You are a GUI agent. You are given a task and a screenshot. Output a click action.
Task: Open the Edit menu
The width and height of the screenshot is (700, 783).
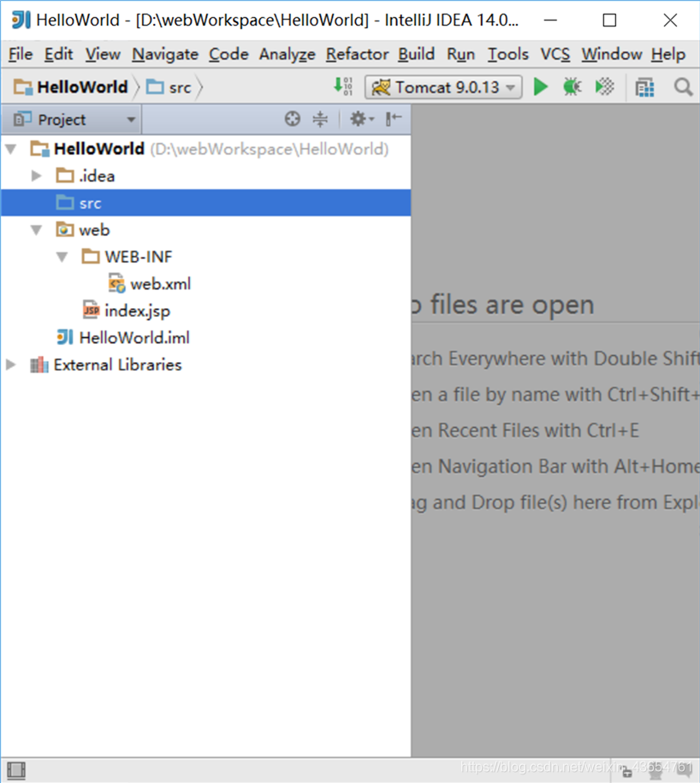pyautogui.click(x=58, y=54)
